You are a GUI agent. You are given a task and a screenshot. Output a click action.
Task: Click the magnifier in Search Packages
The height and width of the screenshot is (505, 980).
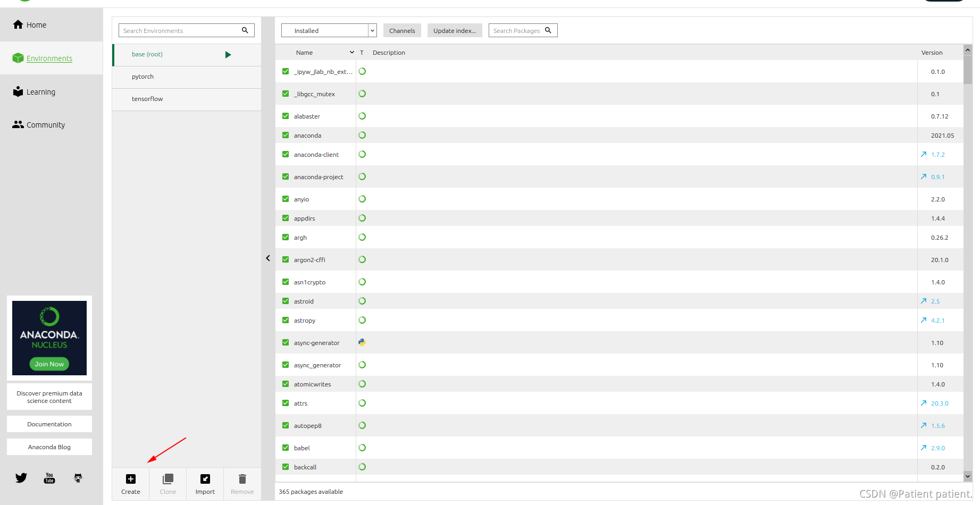coord(548,30)
